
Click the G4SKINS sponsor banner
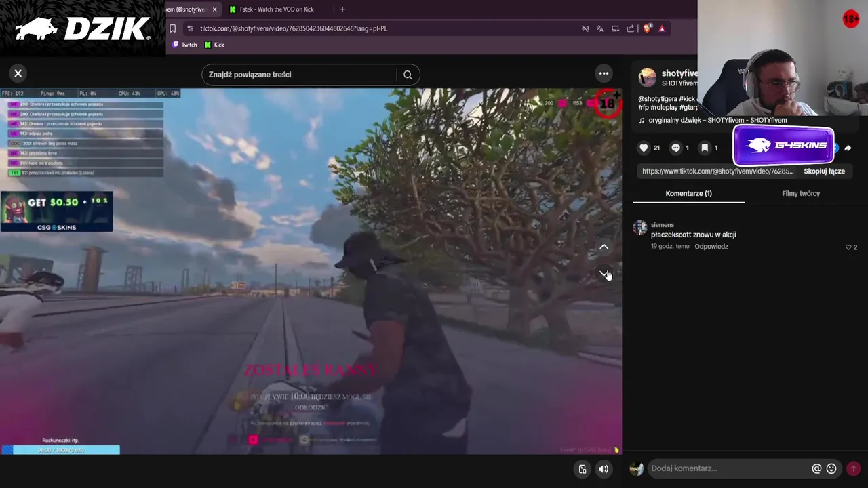click(x=783, y=145)
